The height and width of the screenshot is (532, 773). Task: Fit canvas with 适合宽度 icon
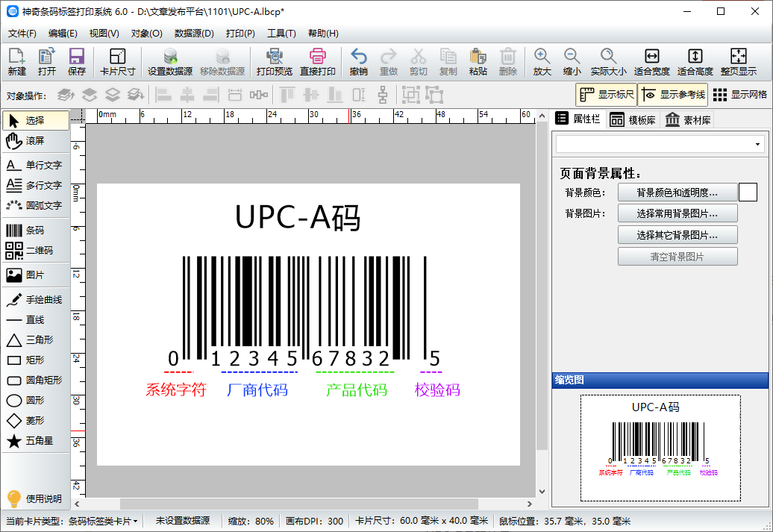[651, 62]
